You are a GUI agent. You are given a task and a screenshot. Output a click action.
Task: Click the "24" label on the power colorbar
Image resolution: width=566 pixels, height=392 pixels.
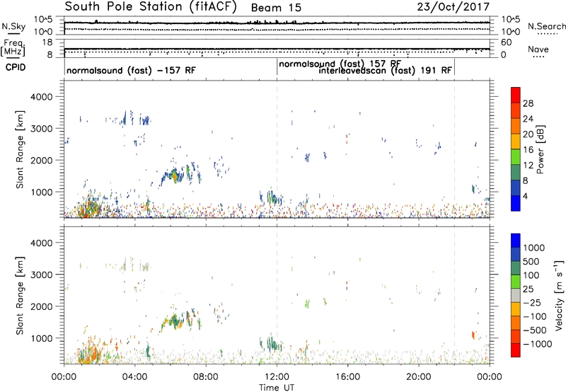click(528, 119)
